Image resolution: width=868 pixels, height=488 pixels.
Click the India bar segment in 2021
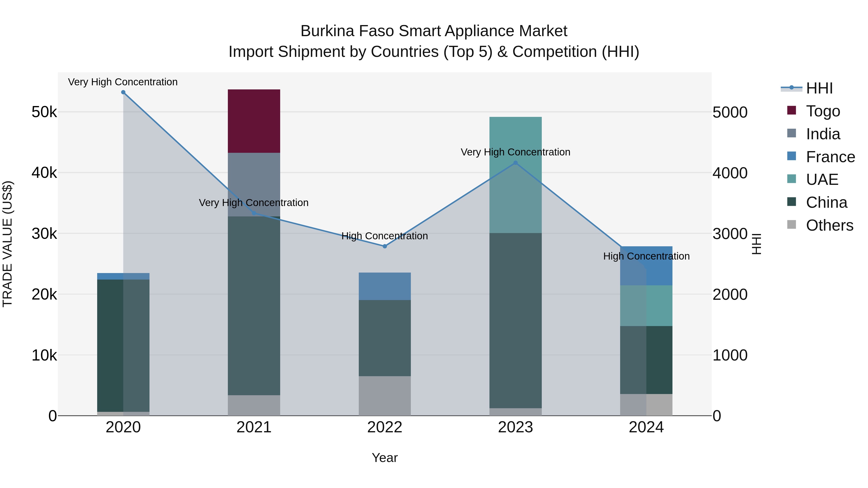254,185
